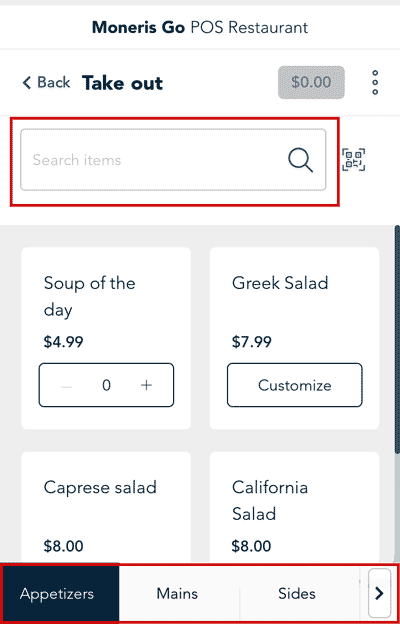Increase Soup of the day quantity with plus
Image resolution: width=400 pixels, height=624 pixels.
point(146,385)
